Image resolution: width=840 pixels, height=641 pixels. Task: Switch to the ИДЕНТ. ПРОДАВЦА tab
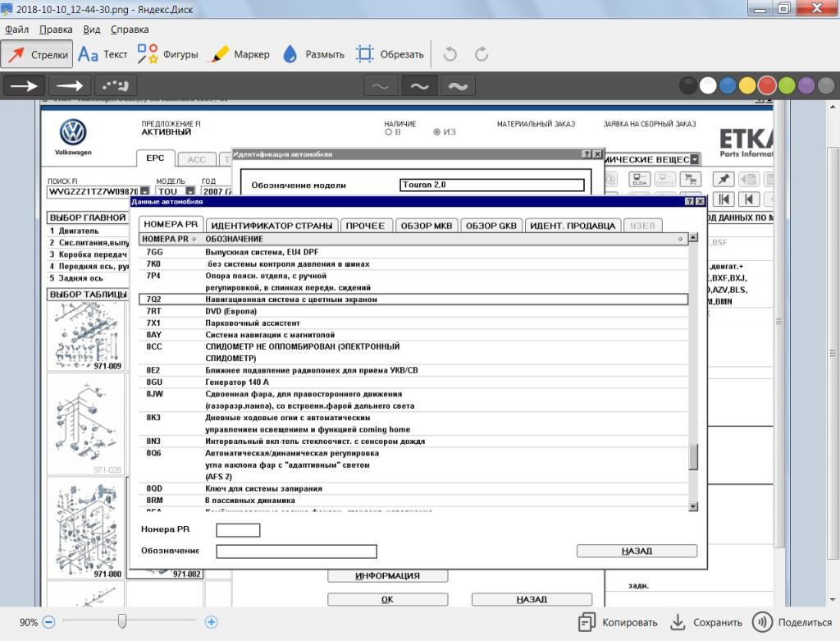point(573,226)
